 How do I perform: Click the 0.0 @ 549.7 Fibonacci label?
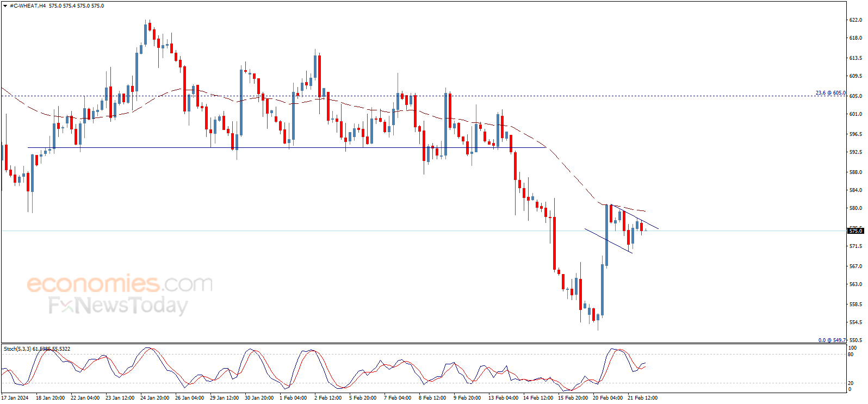[x=832, y=340]
